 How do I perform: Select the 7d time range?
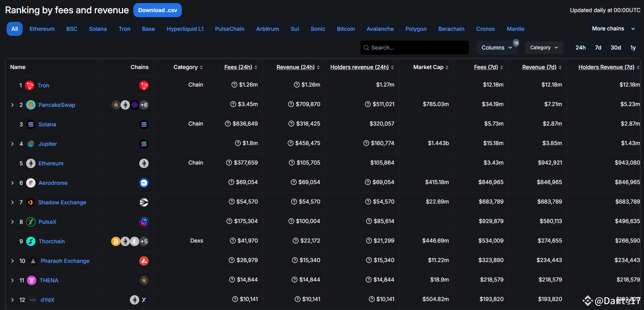pos(598,48)
